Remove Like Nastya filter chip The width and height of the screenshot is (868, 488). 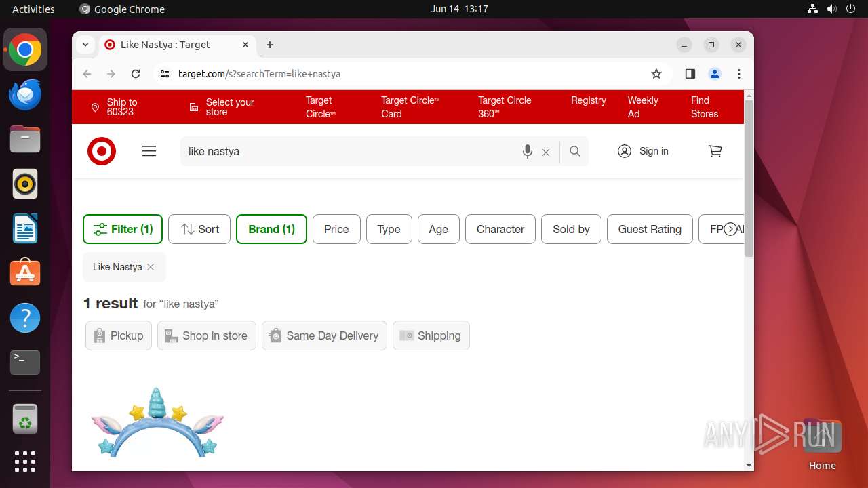point(151,267)
